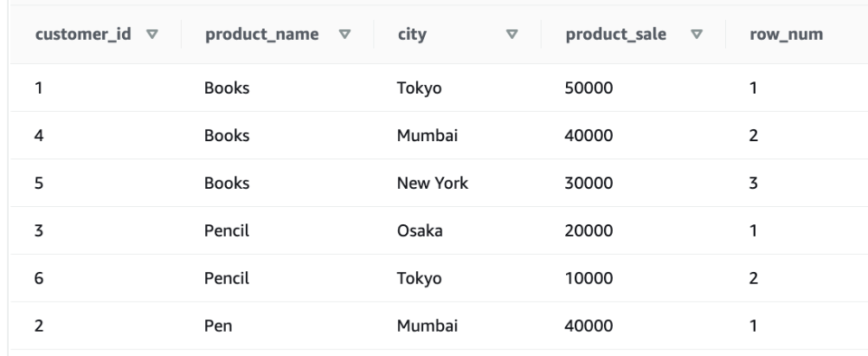Select the customer_id 6 cell
Screen dimensions: 868x356
[x=39, y=278]
